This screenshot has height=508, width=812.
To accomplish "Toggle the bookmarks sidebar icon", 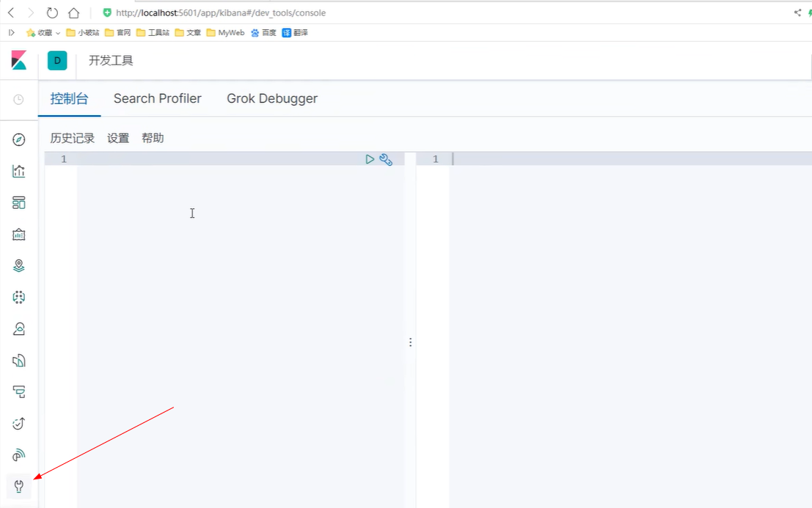I will 12,32.
